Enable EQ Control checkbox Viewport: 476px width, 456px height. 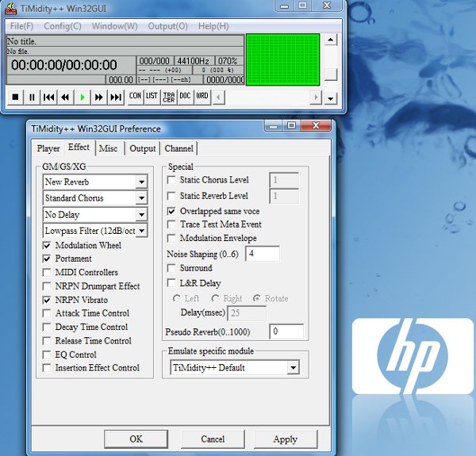click(47, 354)
